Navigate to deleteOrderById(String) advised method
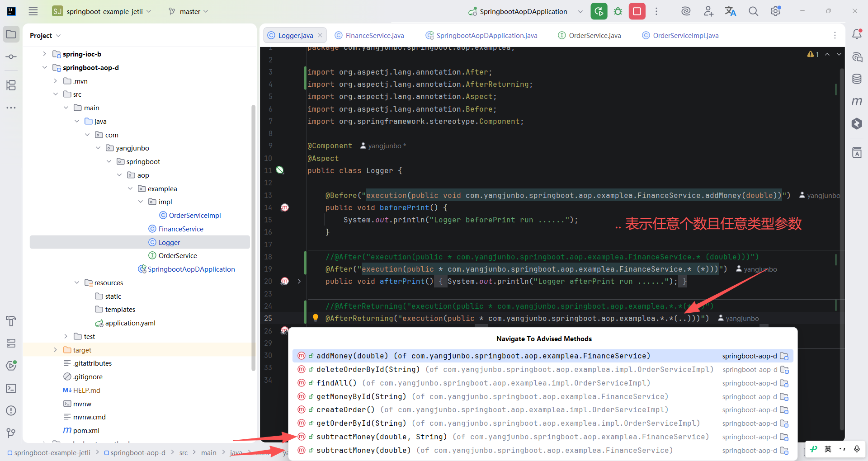The width and height of the screenshot is (868, 461). click(543, 369)
